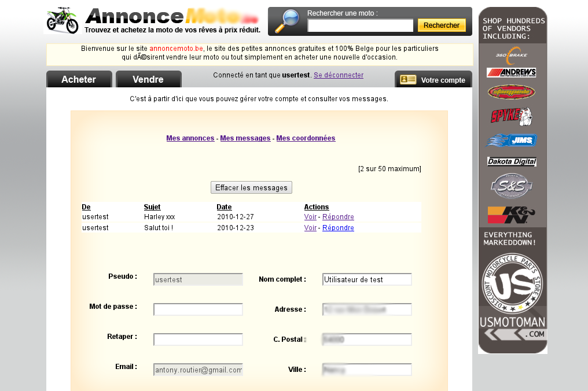Screen dimensions: 588x391
Task: Open the Mes annonces link
Action: 190,138
